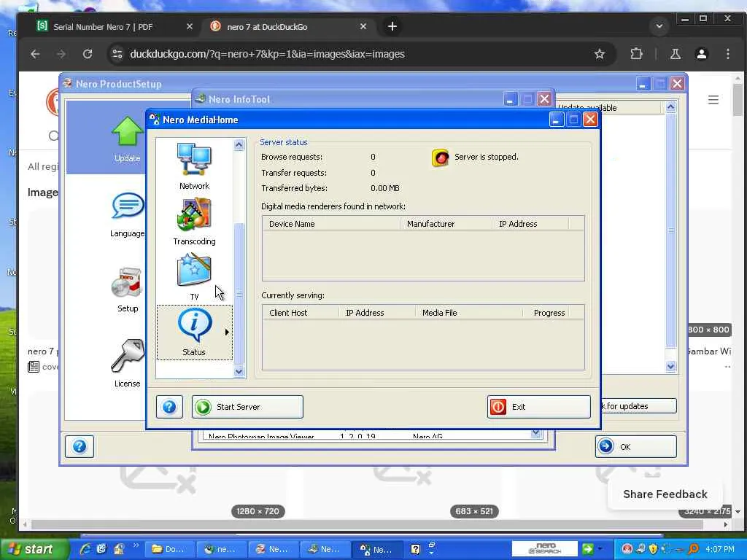Click the taskbar clock showing 4:07 PM
Image resolution: width=747 pixels, height=560 pixels.
tap(720, 550)
